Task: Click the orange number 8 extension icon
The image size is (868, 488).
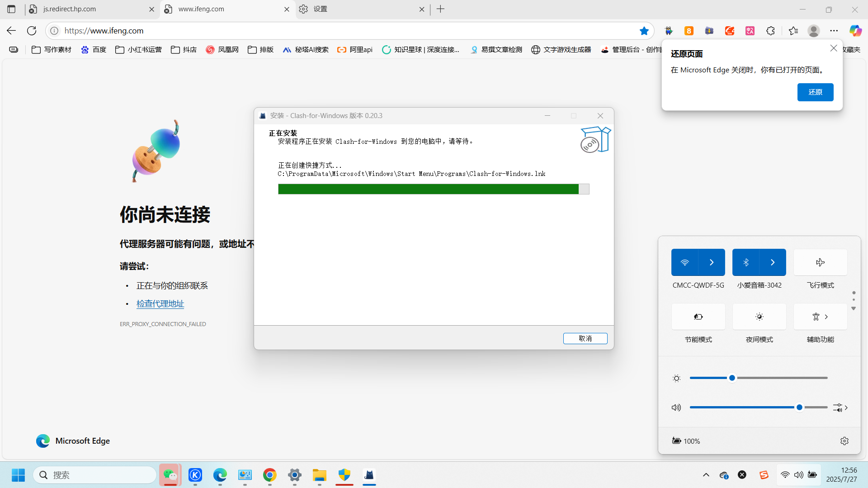Action: [689, 31]
